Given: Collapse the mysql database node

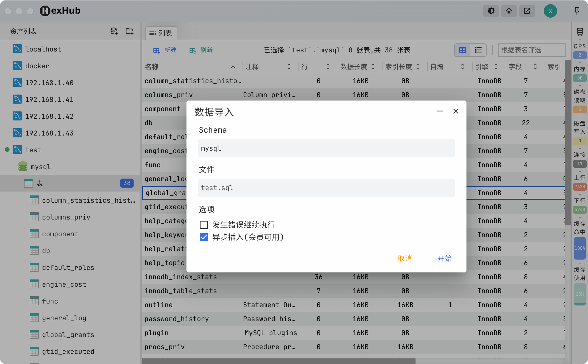Looking at the screenshot, I should point(40,167).
